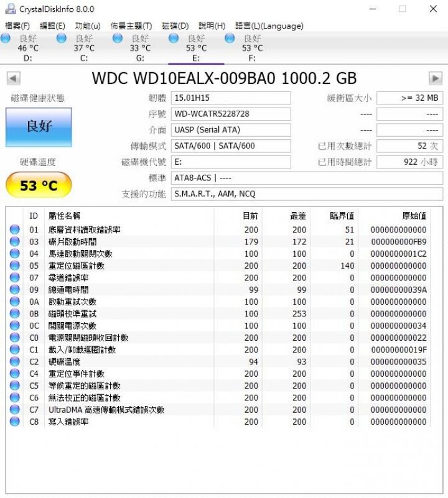Select drive C: tab showing 37 °C
The image size is (448, 498).
tap(84, 48)
